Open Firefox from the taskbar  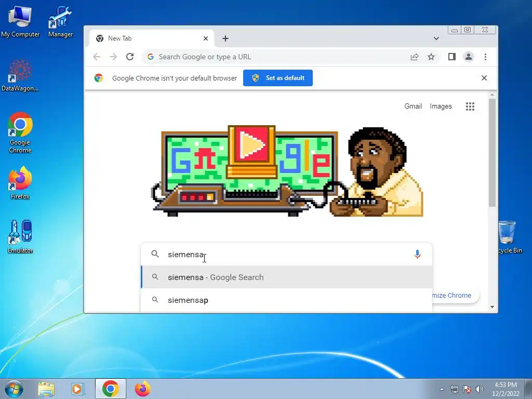142,389
